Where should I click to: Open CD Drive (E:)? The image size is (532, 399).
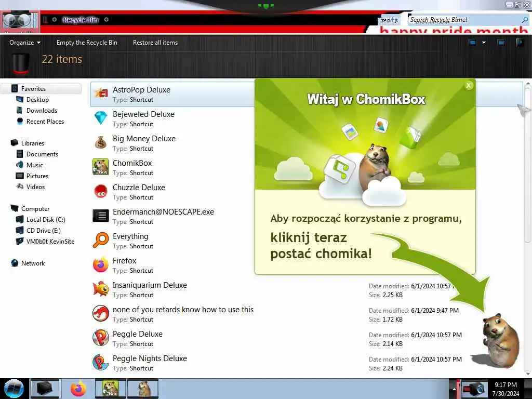[44, 230]
